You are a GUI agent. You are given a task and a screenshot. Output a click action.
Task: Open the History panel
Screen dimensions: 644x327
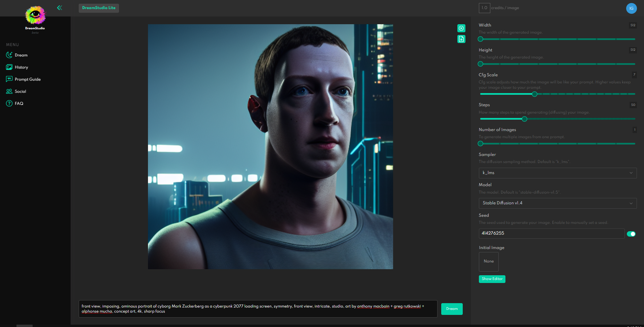tap(21, 67)
